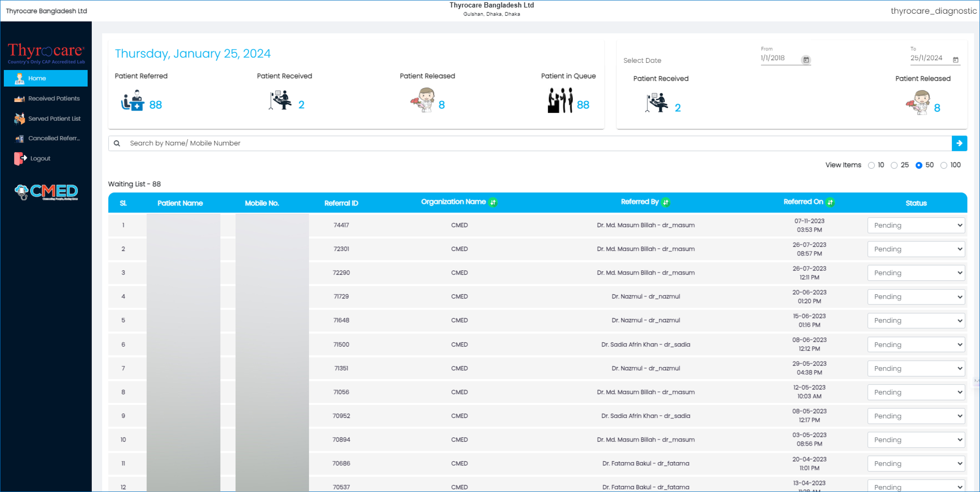The height and width of the screenshot is (492, 980).
Task: Select 100 view items radio
Action: point(943,165)
